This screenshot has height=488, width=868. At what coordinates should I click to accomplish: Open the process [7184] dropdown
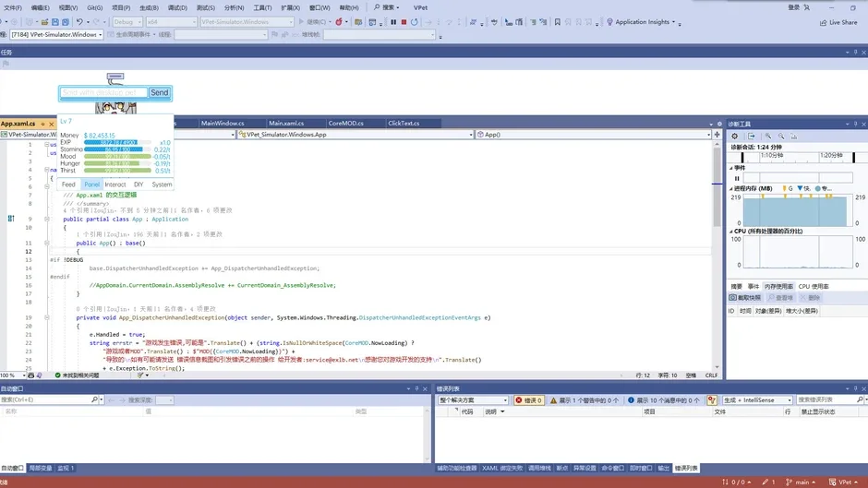coord(56,34)
